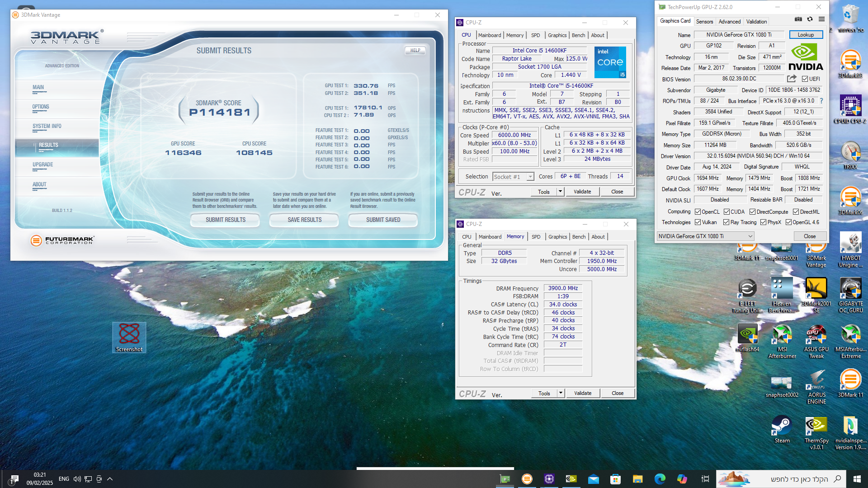Expand Tools dropdown arrow in top CPU-Z
868x488 pixels.
coord(560,192)
